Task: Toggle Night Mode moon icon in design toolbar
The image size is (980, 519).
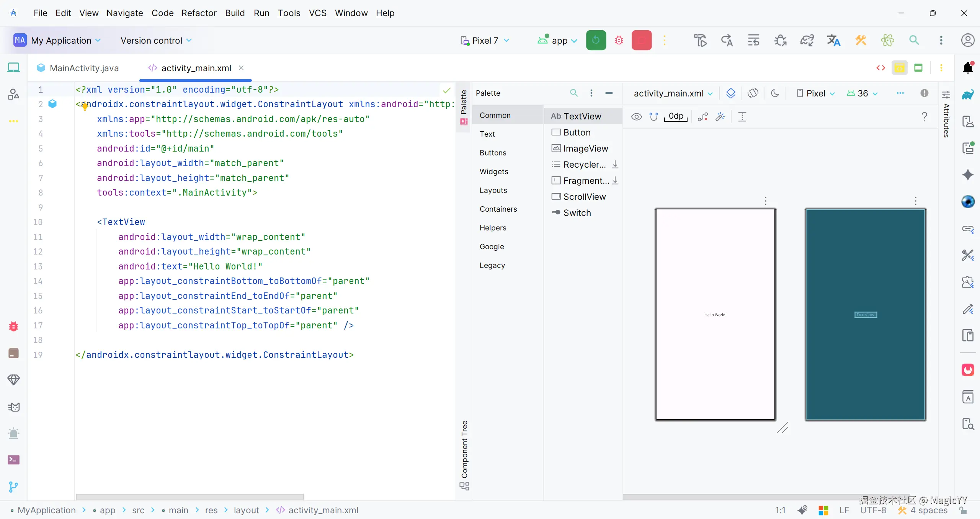Action: tap(775, 93)
